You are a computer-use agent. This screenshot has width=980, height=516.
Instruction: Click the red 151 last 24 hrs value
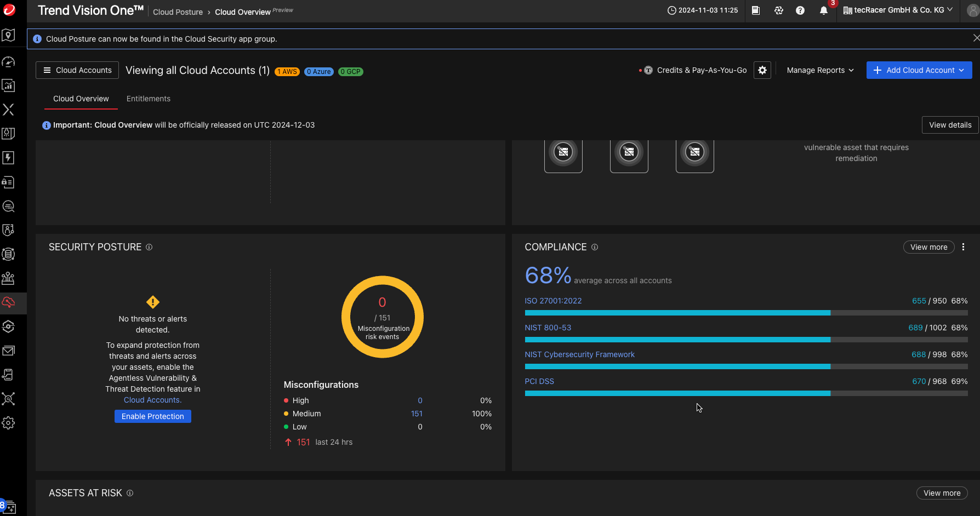(x=303, y=442)
